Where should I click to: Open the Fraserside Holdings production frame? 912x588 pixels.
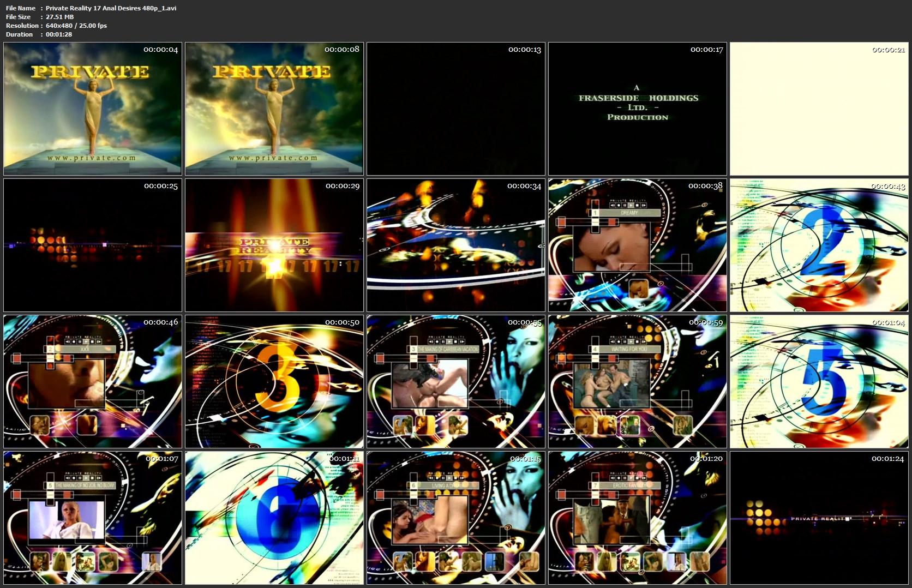(638, 109)
